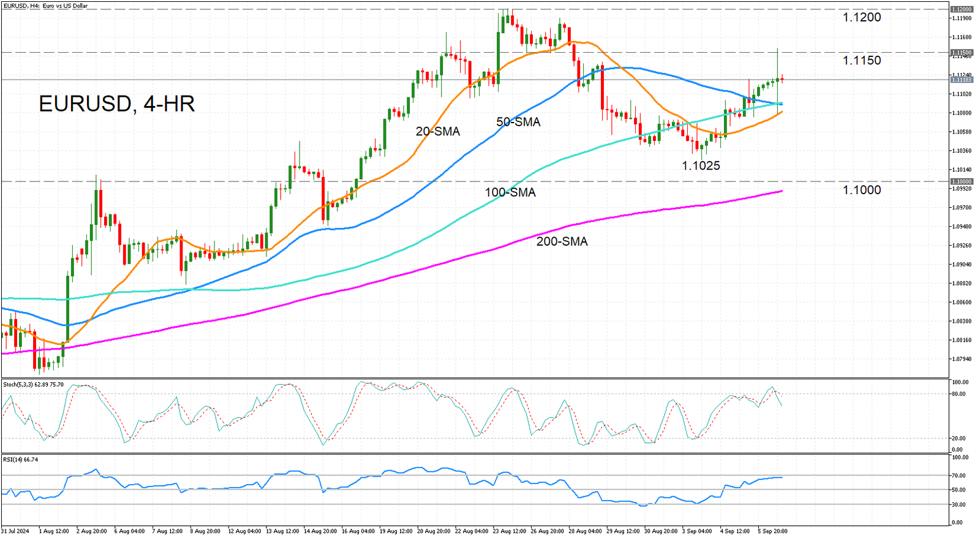Click the 1.09040 price axis value

point(962,265)
